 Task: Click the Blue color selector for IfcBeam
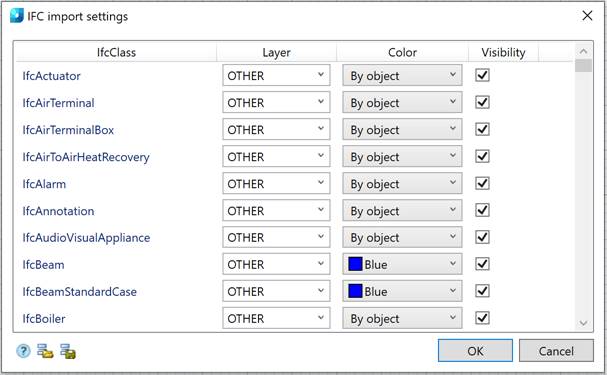pyautogui.click(x=402, y=264)
